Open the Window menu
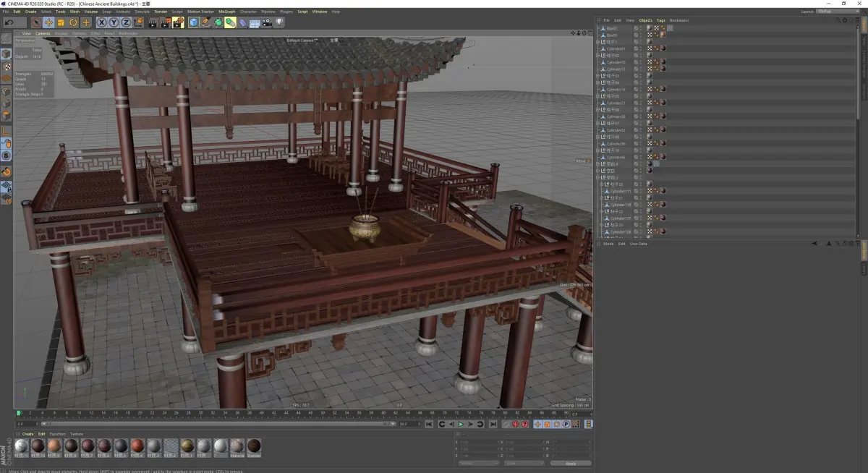The image size is (868, 473). (x=319, y=12)
